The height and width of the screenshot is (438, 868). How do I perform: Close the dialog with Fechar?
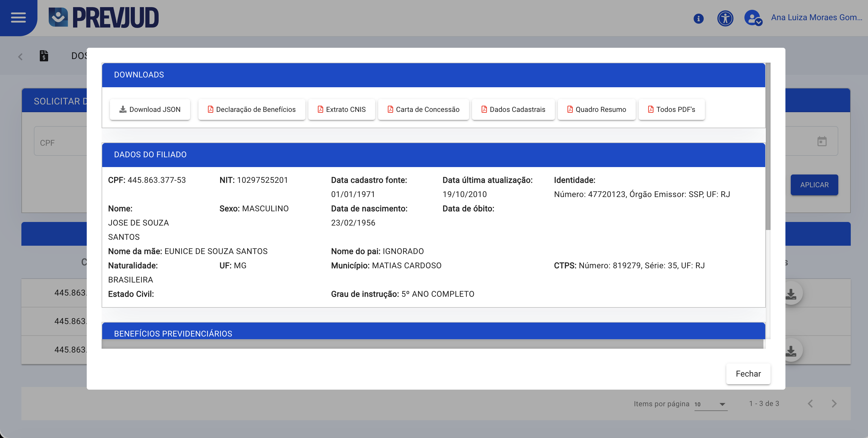click(748, 374)
